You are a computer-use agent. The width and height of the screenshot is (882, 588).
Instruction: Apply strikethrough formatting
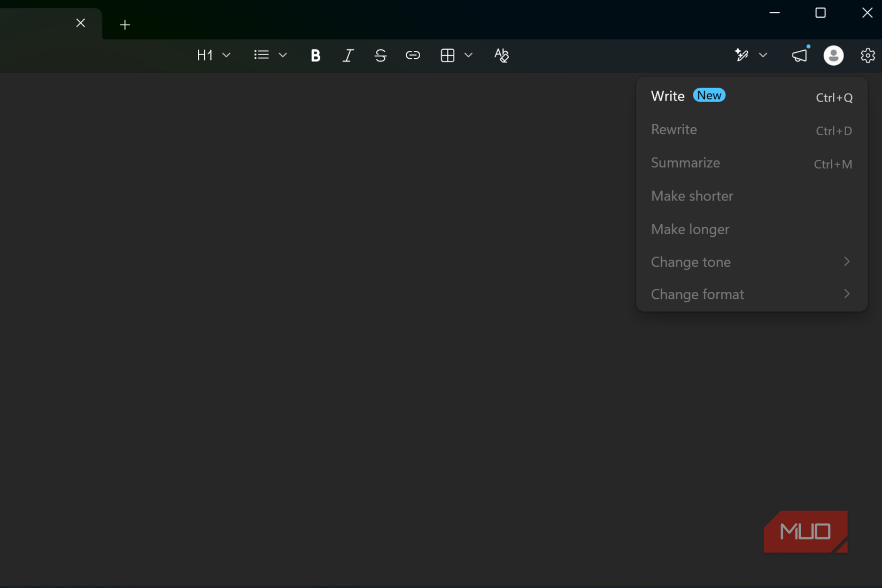coord(380,55)
